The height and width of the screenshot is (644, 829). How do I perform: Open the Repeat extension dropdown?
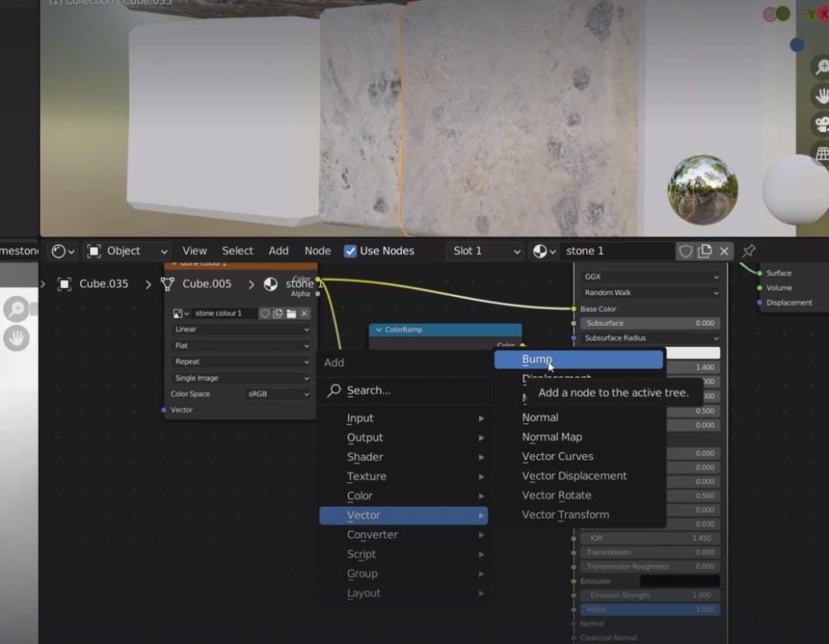[241, 362]
